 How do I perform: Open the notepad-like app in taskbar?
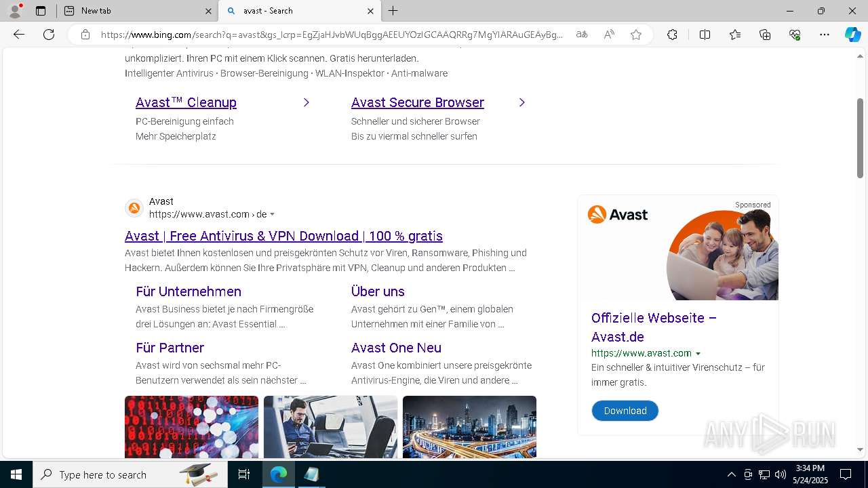coord(311,474)
